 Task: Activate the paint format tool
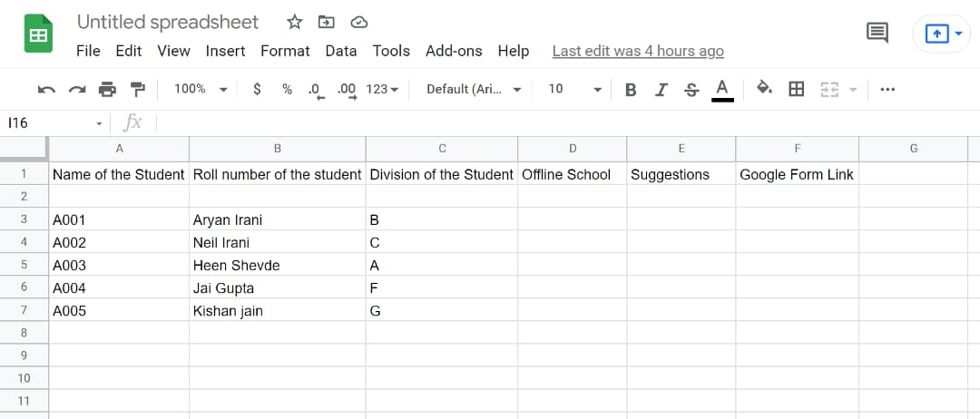point(138,89)
